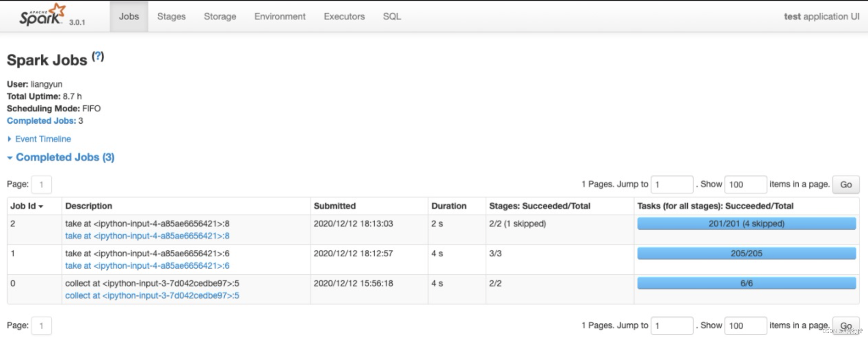The height and width of the screenshot is (337, 868).
Task: Focus the top Show items per page field
Action: pyautogui.click(x=746, y=185)
